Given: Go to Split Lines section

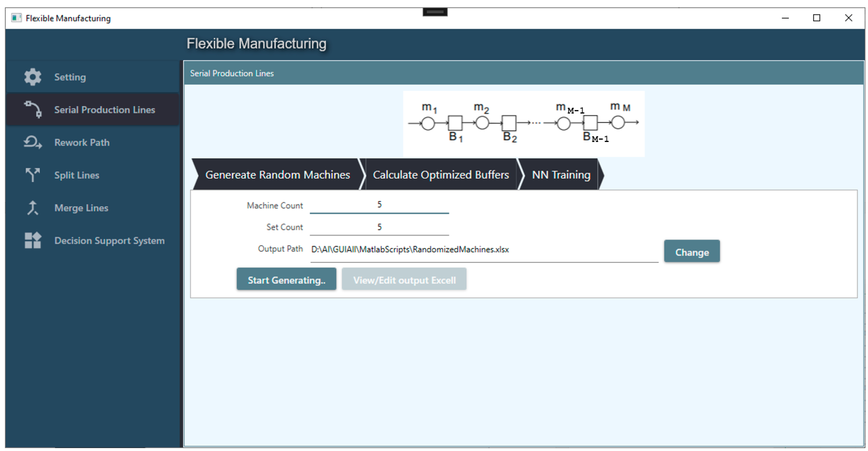Looking at the screenshot, I should tap(77, 175).
